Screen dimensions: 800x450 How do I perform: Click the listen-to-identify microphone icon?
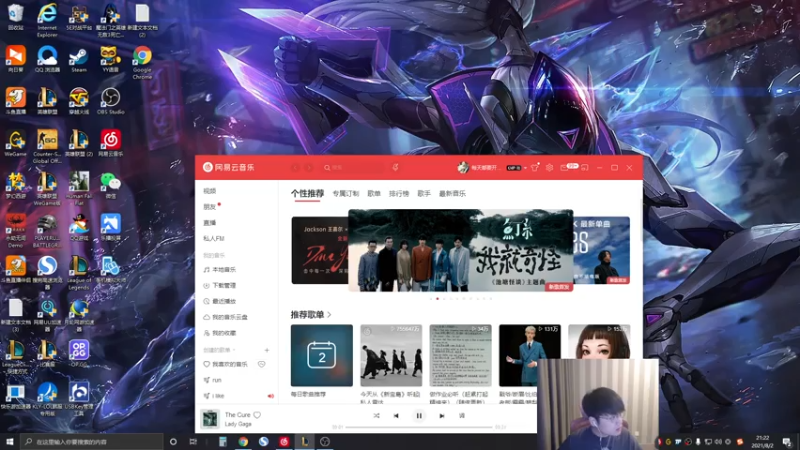[395, 167]
